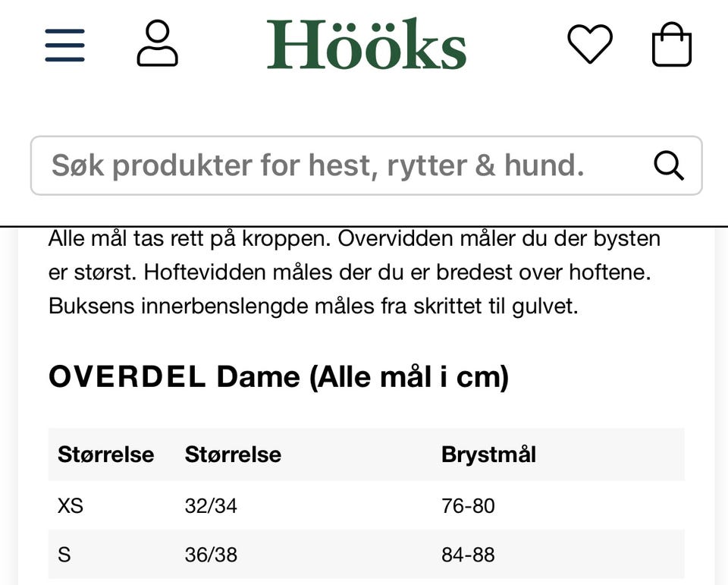Click the Størrelse header above 32/34
Screen dimensions: 728x585
tap(233, 454)
